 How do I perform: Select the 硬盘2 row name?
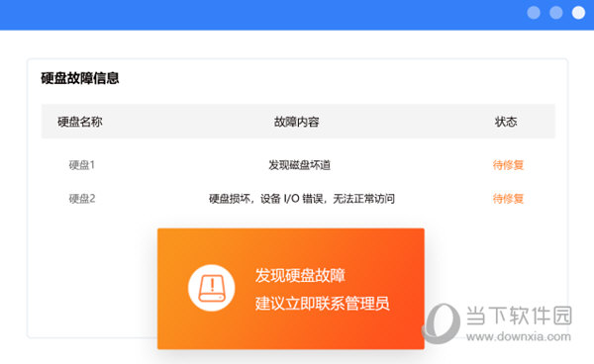82,199
